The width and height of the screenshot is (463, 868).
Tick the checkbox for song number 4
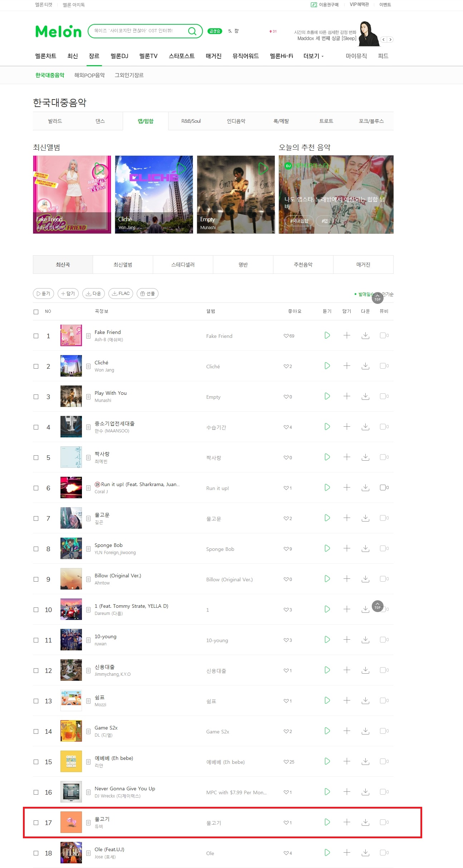36,427
